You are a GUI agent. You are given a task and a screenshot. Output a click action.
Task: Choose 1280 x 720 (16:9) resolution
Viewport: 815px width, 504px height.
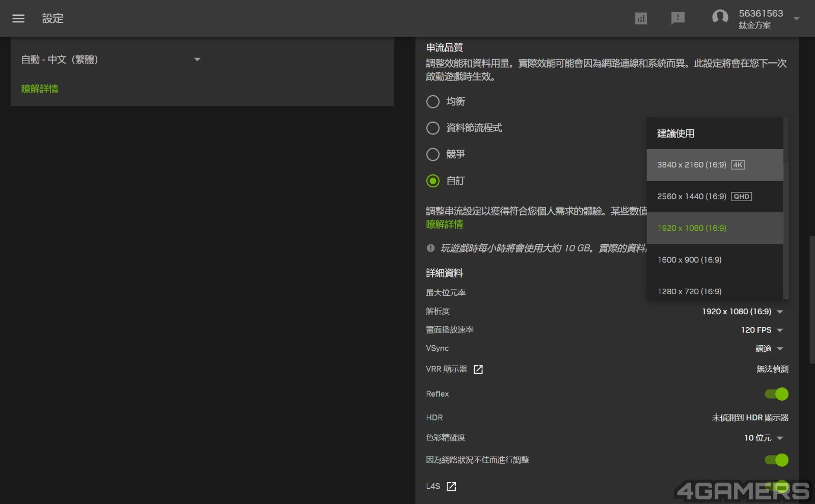715,288
